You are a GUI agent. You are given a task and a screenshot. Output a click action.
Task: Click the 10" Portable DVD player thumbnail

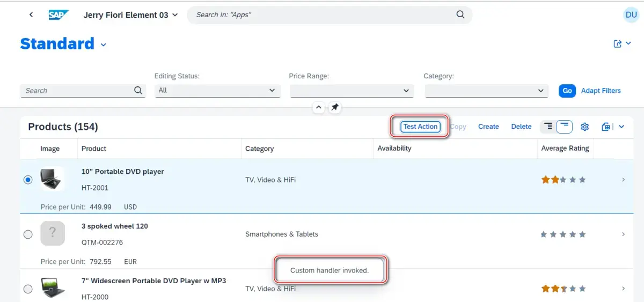point(53,179)
